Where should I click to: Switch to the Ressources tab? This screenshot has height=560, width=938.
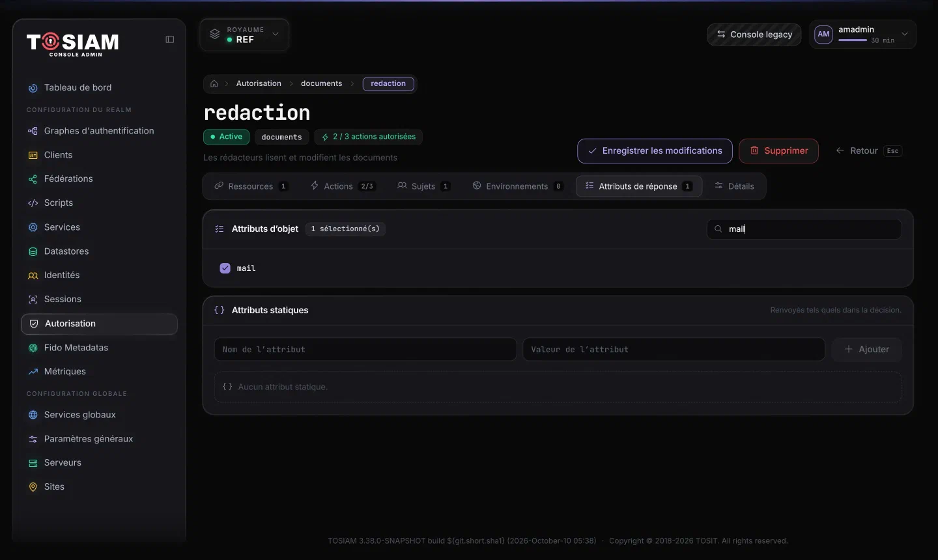(251, 186)
